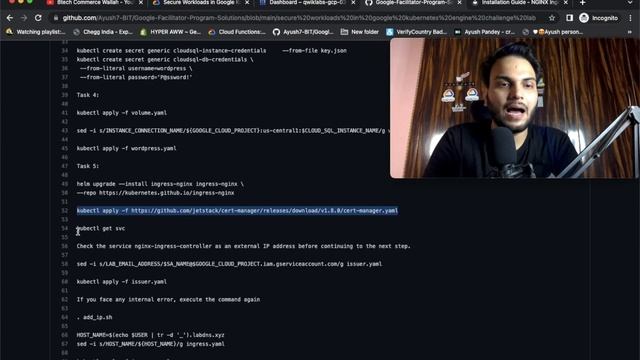Image resolution: width=640 pixels, height=360 pixels.
Task: Click the 'sed -i s/HOST_NAME' ingress.yaml line
Action: pyautogui.click(x=151, y=344)
